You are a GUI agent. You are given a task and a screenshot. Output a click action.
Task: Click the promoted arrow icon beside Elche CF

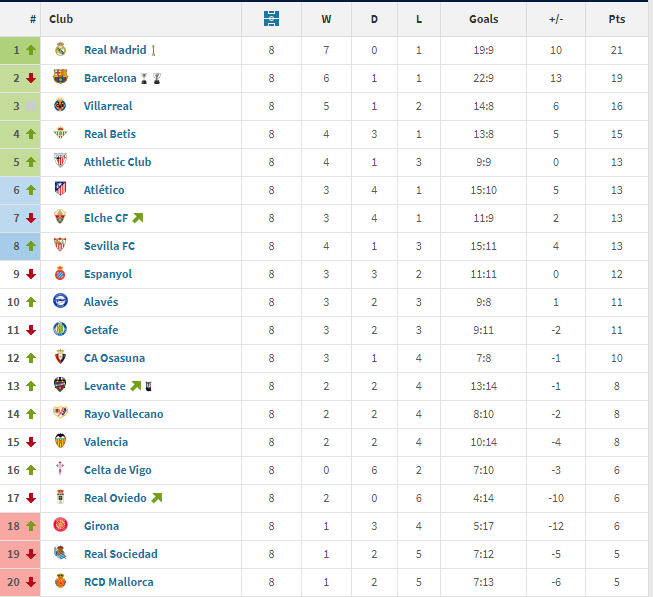pos(138,218)
